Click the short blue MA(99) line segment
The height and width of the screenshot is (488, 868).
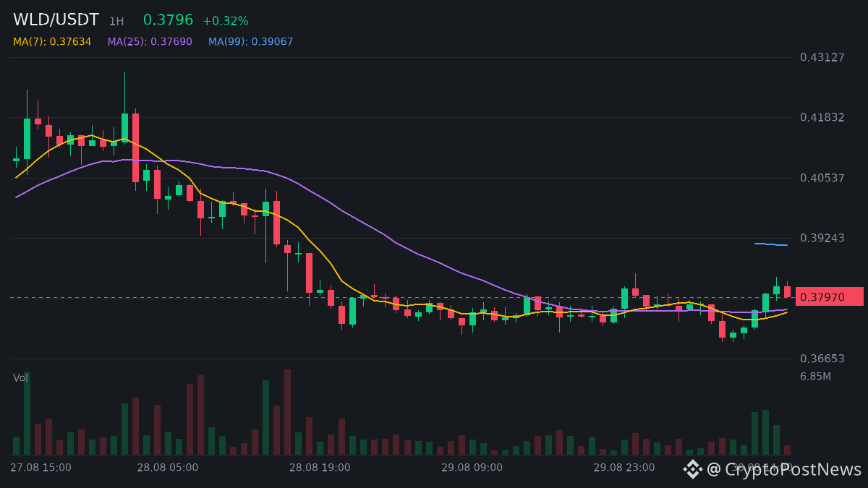pos(771,244)
